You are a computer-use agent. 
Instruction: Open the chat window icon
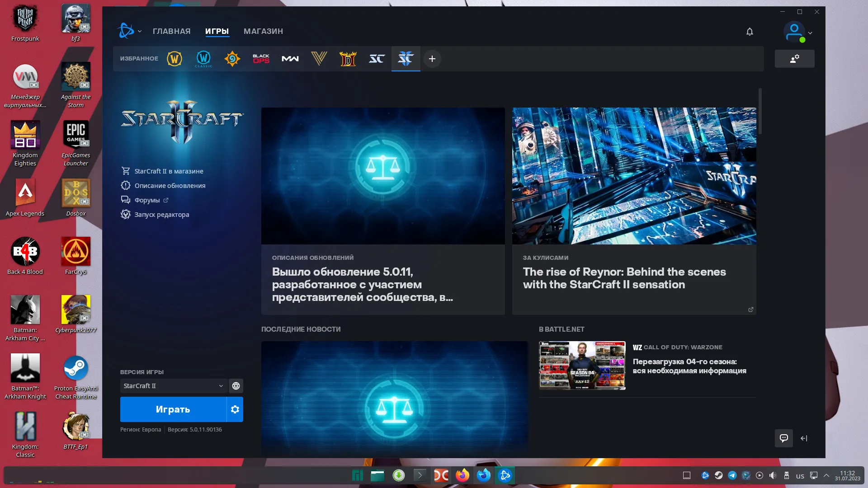(784, 438)
